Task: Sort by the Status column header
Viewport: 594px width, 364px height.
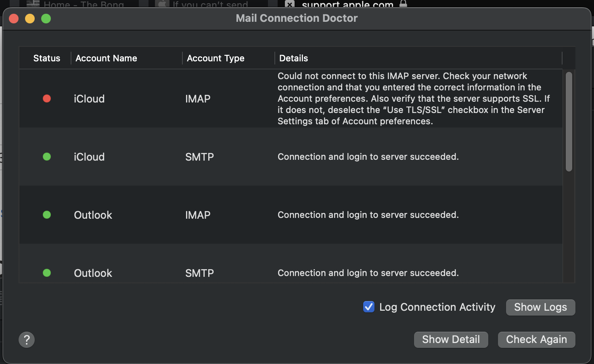Action: (x=46, y=58)
